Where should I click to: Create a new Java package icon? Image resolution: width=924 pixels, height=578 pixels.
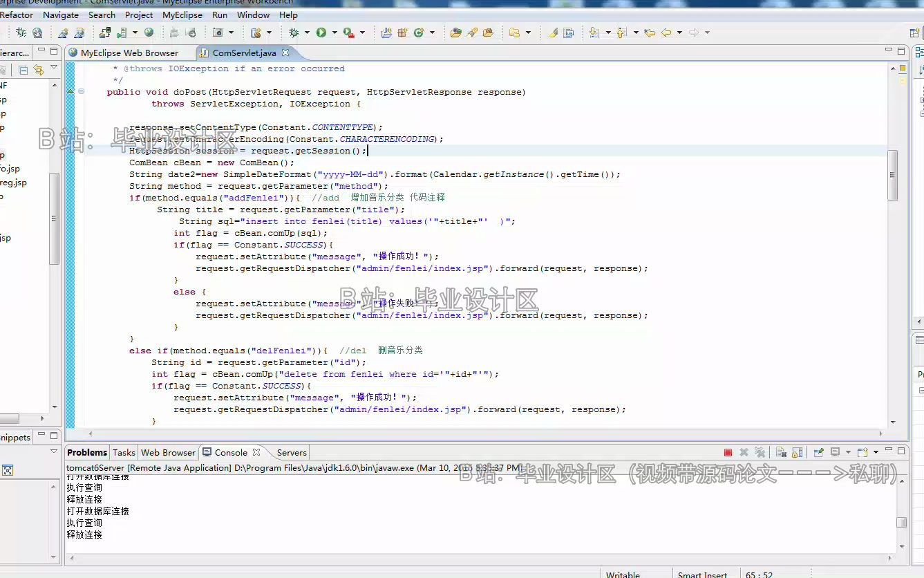(x=402, y=32)
